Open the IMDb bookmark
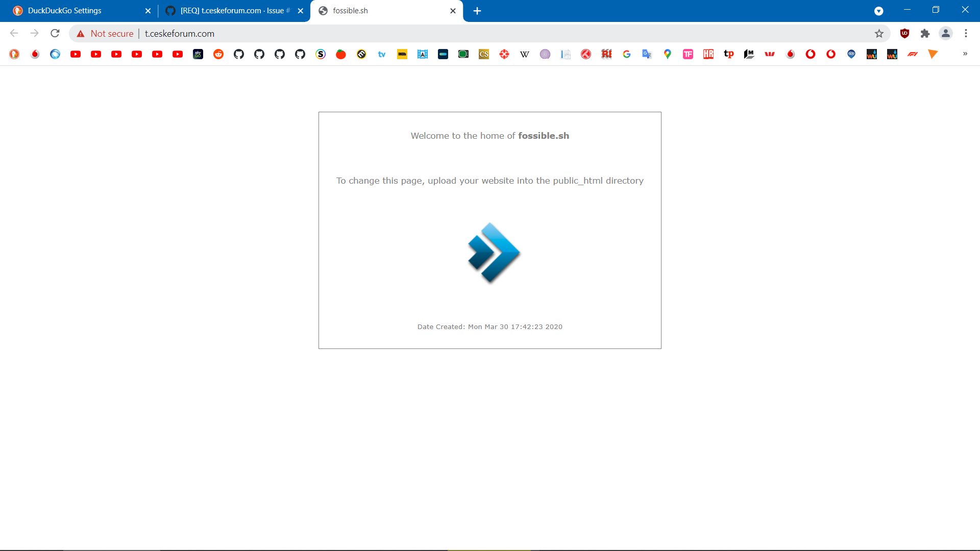The image size is (980, 551). [x=402, y=54]
